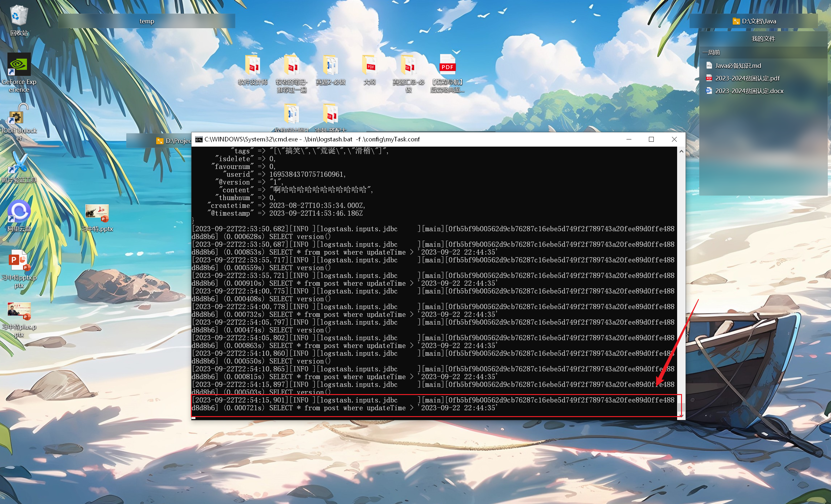Image resolution: width=831 pixels, height=504 pixels.
Task: Click the 22:53:50,682 log line
Action: pos(433,233)
